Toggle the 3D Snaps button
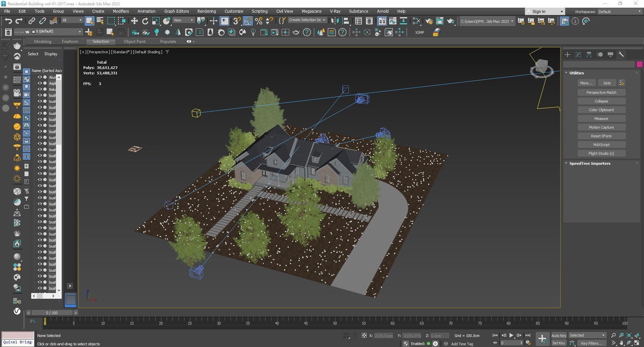This screenshot has width=644, height=347. pos(237,21)
